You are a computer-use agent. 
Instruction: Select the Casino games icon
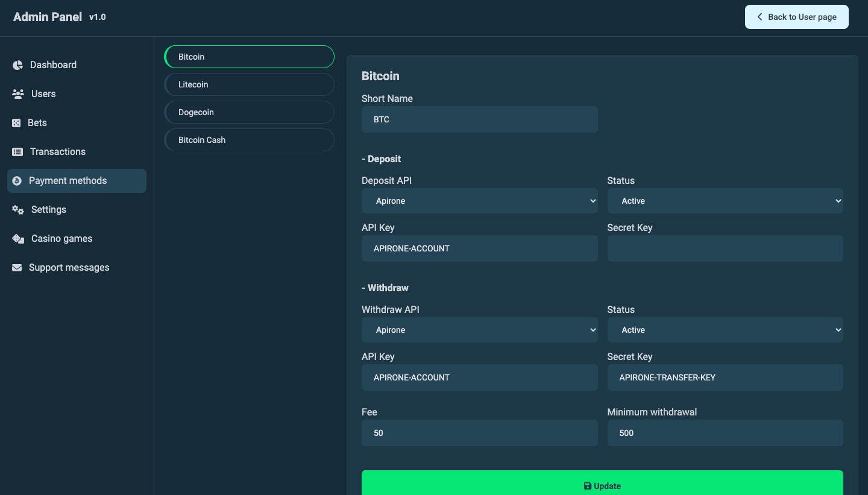18,238
